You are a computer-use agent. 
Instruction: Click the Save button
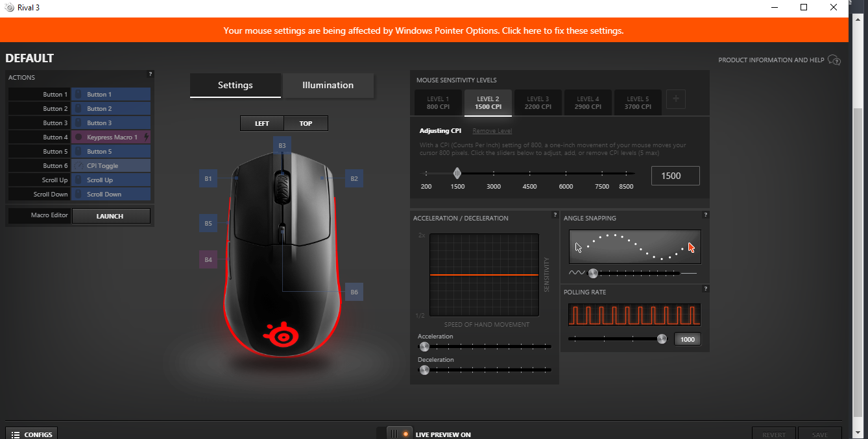(x=819, y=434)
